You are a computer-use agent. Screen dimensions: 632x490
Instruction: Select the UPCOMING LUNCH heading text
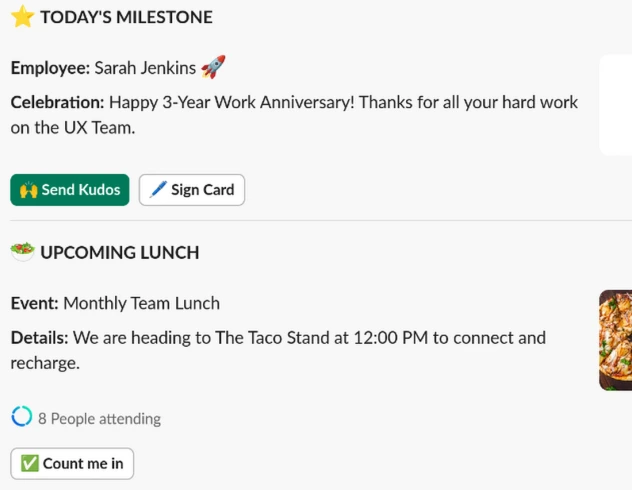[x=119, y=253]
